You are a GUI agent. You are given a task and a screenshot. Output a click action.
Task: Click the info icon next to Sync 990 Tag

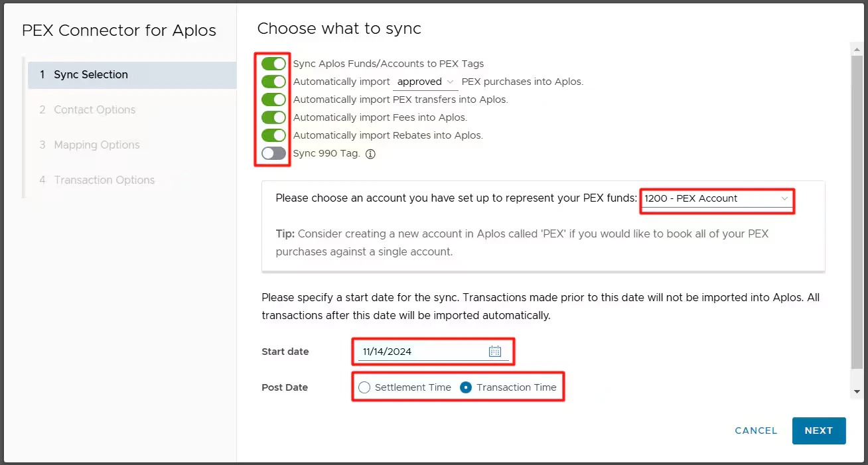click(x=370, y=154)
